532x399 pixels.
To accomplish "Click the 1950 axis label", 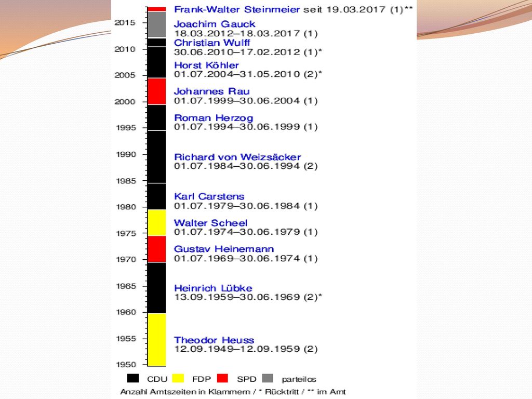I will pyautogui.click(x=126, y=365).
